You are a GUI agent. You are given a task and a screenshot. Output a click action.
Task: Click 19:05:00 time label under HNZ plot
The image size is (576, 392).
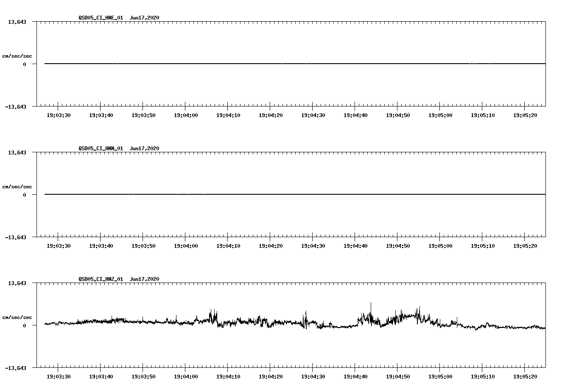pyautogui.click(x=440, y=376)
